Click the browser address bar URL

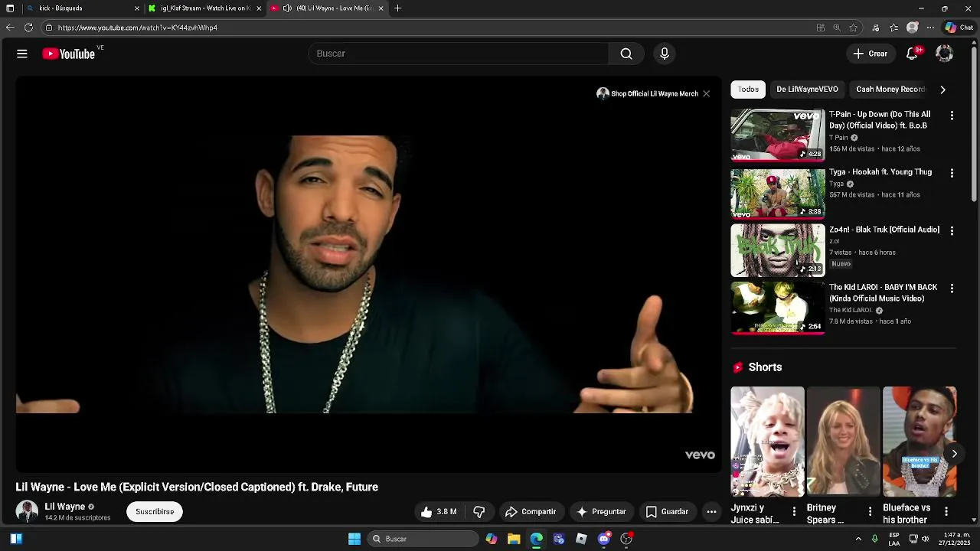click(x=138, y=28)
